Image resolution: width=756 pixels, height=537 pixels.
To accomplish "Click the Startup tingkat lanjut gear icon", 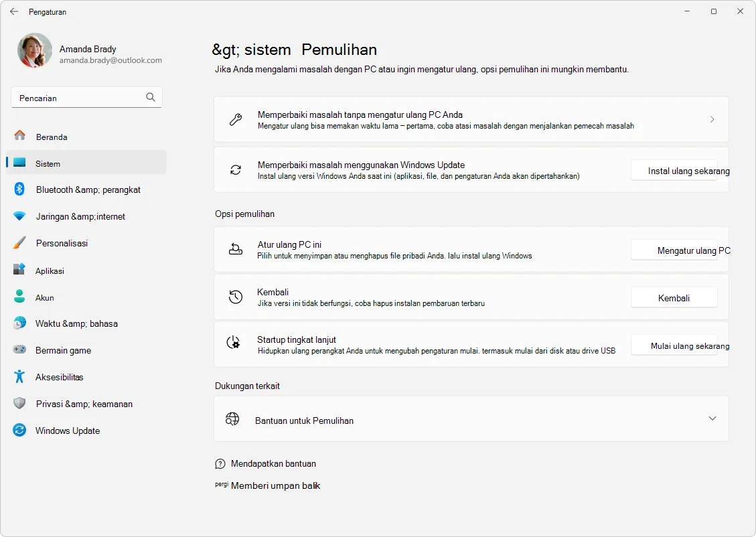I will [x=234, y=343].
